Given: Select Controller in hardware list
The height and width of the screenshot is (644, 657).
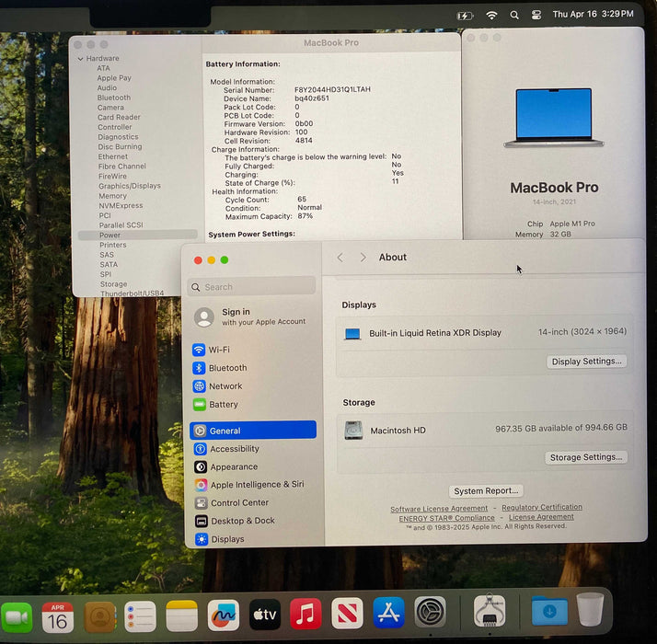Looking at the screenshot, I should click(114, 127).
